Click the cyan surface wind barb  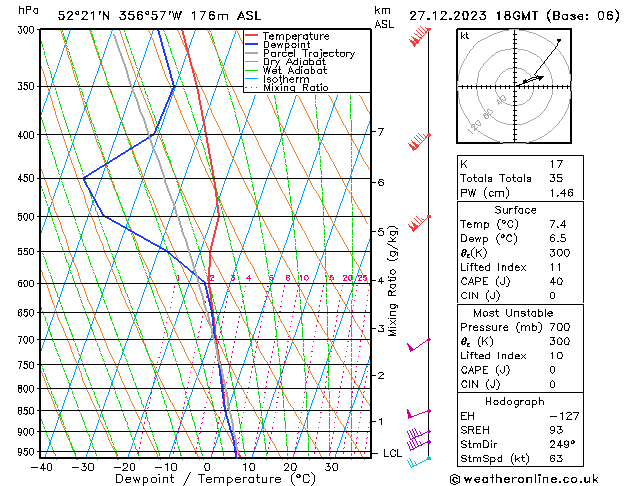(x=419, y=462)
